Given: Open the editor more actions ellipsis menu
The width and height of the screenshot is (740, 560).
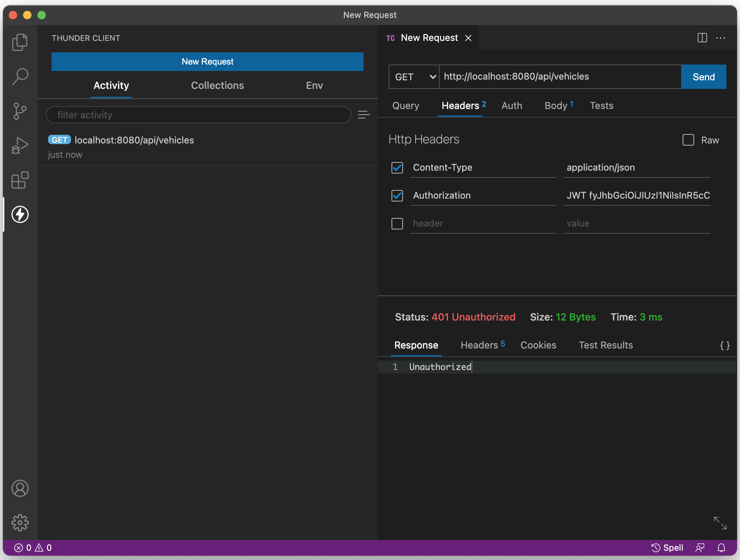Looking at the screenshot, I should coord(721,38).
